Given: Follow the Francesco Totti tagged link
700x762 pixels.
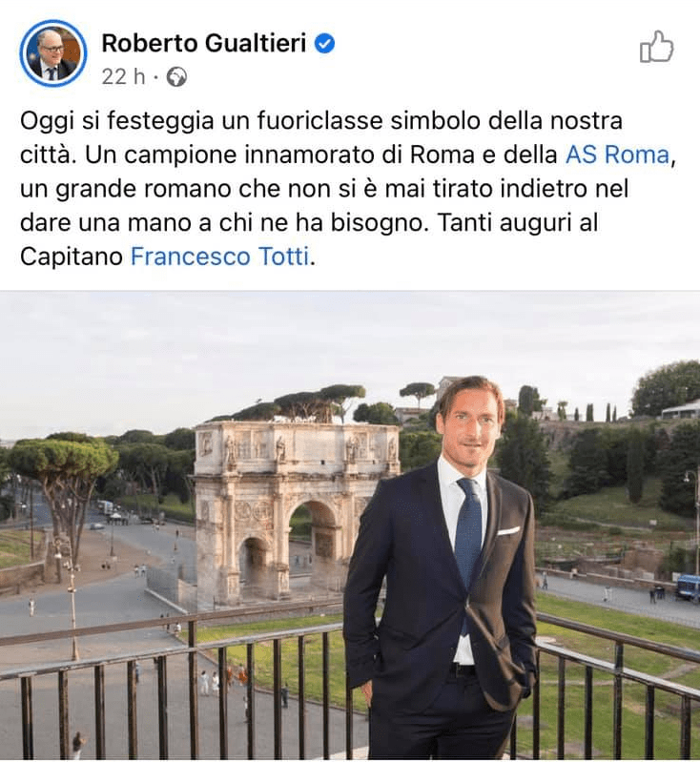Looking at the screenshot, I should pos(219,257).
